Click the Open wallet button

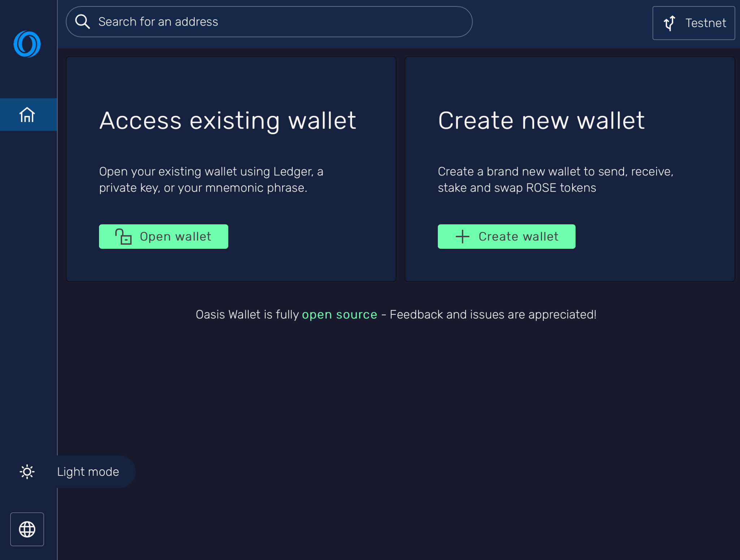(x=164, y=236)
